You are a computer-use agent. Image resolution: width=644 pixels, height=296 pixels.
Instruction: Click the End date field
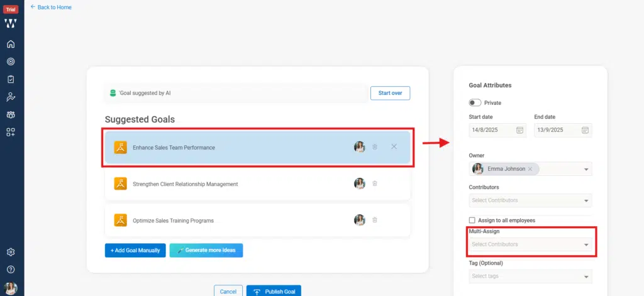pyautogui.click(x=563, y=130)
